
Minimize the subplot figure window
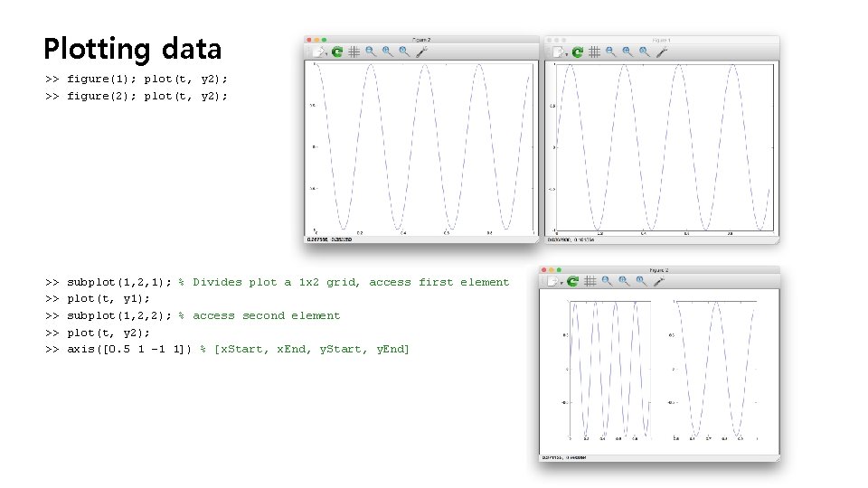point(552,270)
